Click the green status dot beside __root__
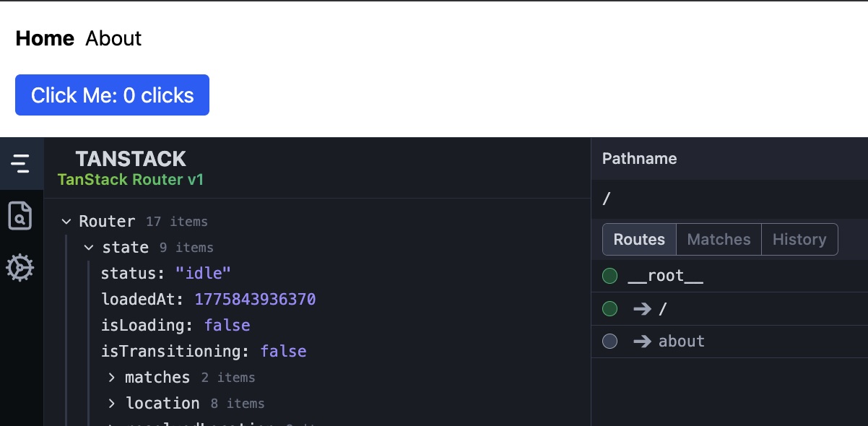The width and height of the screenshot is (868, 426). 610,276
